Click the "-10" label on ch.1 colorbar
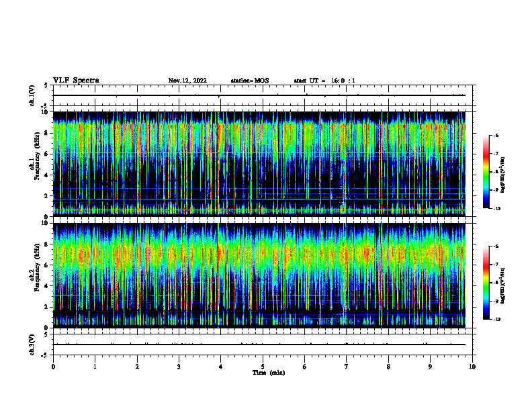 [496, 209]
